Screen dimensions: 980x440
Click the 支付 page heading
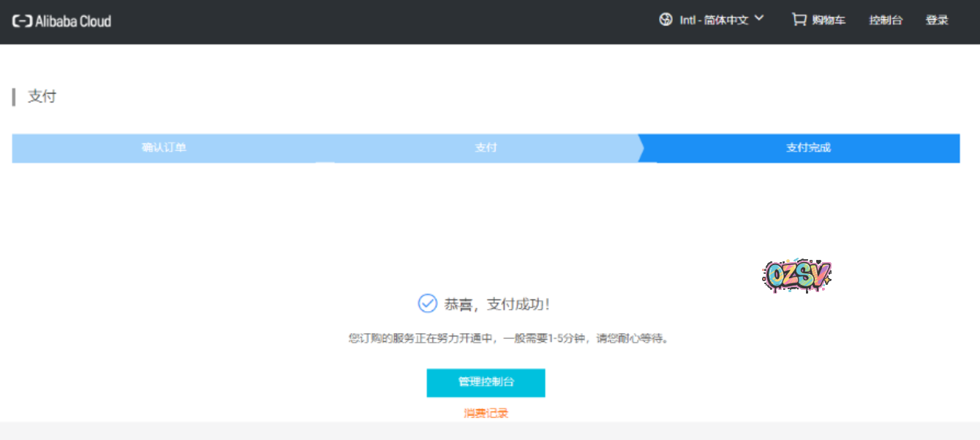coord(42,97)
